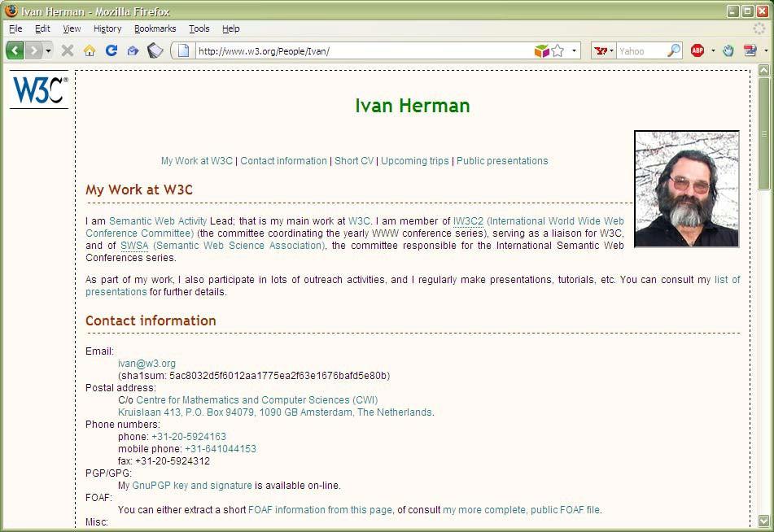Click the URL field showing w3.org/People/Ivan/
774x532 pixels.
click(365, 50)
